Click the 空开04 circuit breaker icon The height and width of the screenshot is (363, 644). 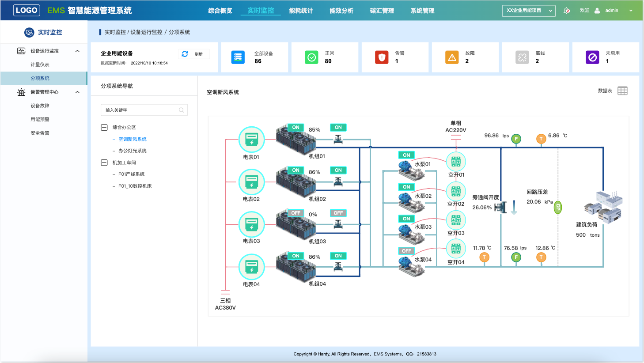(x=456, y=249)
